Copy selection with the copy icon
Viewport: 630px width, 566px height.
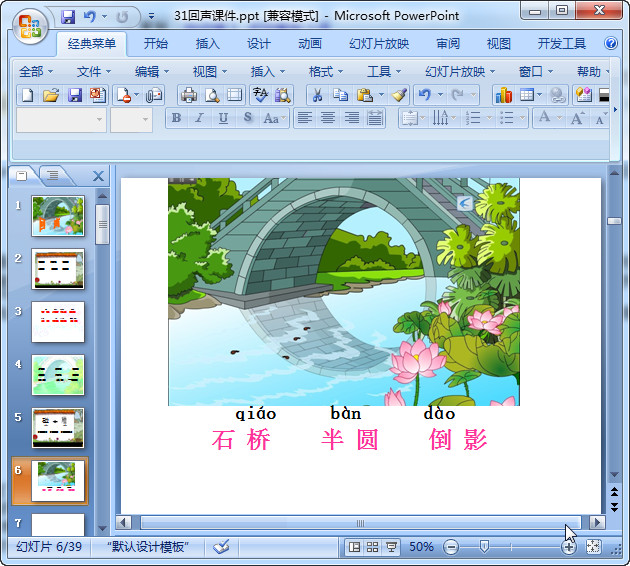tap(341, 96)
